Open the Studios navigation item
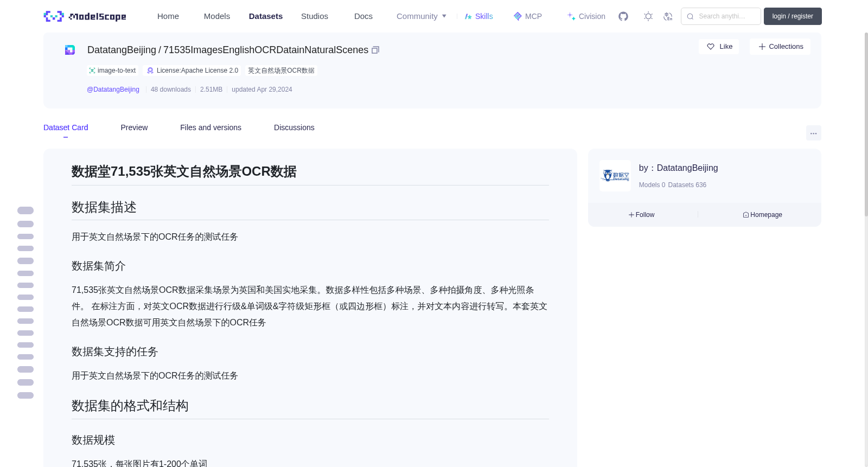Image resolution: width=868 pixels, height=467 pixels. click(x=315, y=16)
